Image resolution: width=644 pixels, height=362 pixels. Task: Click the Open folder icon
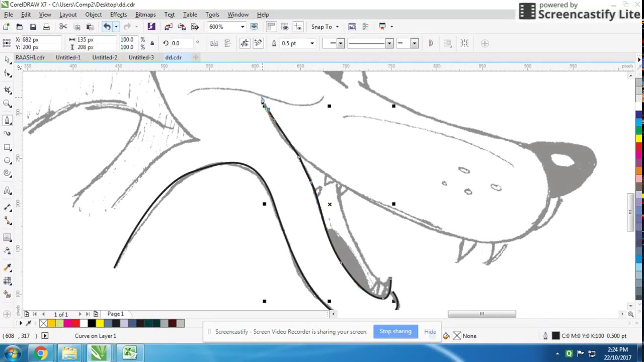tap(20, 27)
